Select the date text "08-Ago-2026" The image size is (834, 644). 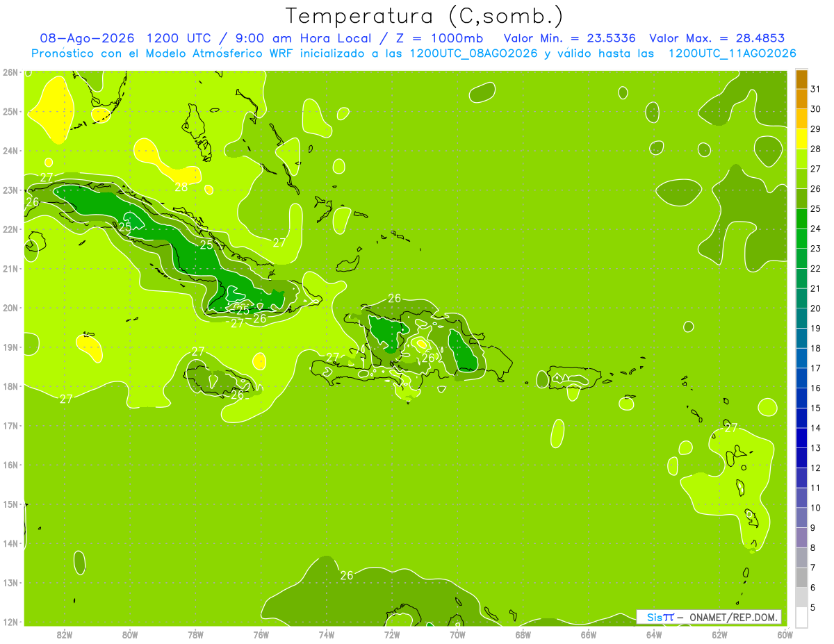87,38
